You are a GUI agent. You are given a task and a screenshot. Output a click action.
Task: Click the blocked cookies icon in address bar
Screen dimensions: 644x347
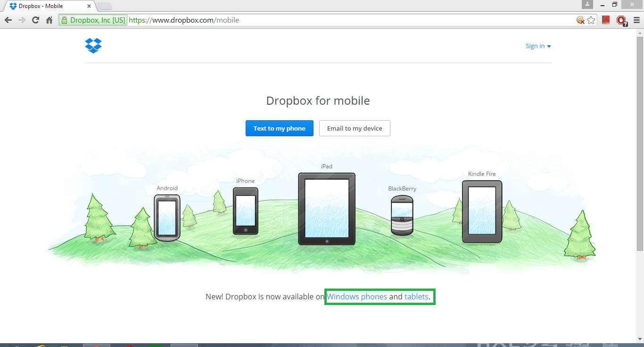(581, 20)
